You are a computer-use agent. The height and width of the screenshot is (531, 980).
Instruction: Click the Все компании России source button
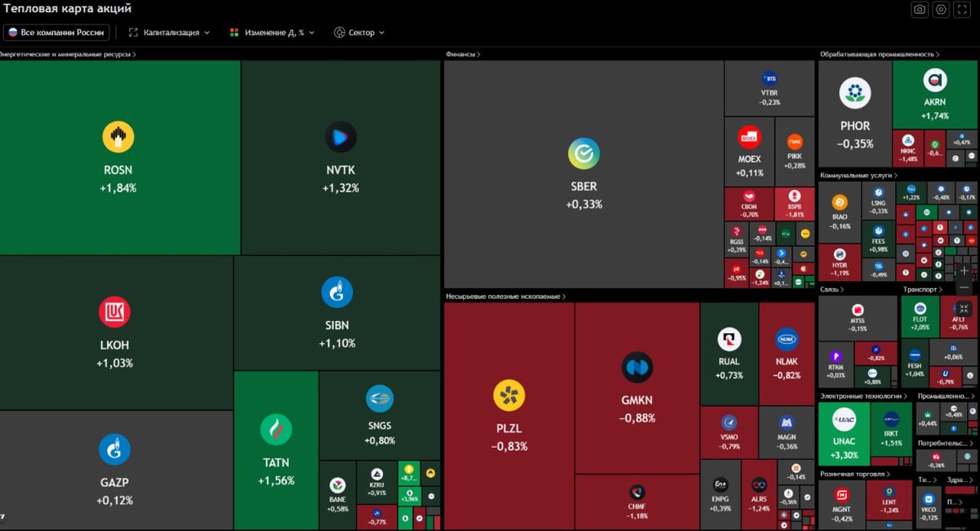(x=56, y=33)
